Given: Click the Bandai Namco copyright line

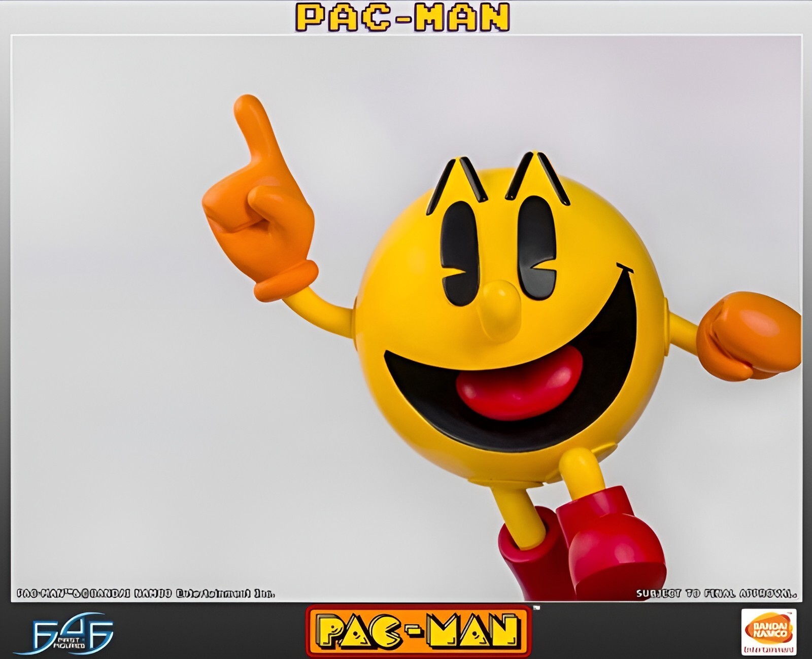Looking at the screenshot, I should (x=146, y=594).
